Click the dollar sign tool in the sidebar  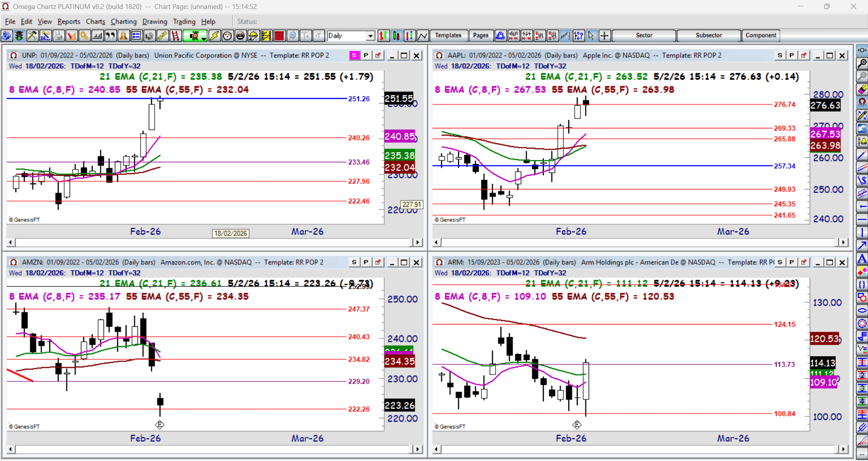[x=862, y=181]
